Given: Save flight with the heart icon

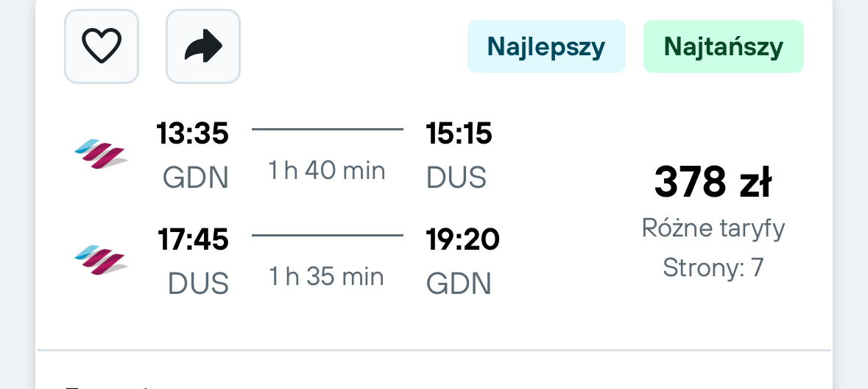Looking at the screenshot, I should point(102,46).
